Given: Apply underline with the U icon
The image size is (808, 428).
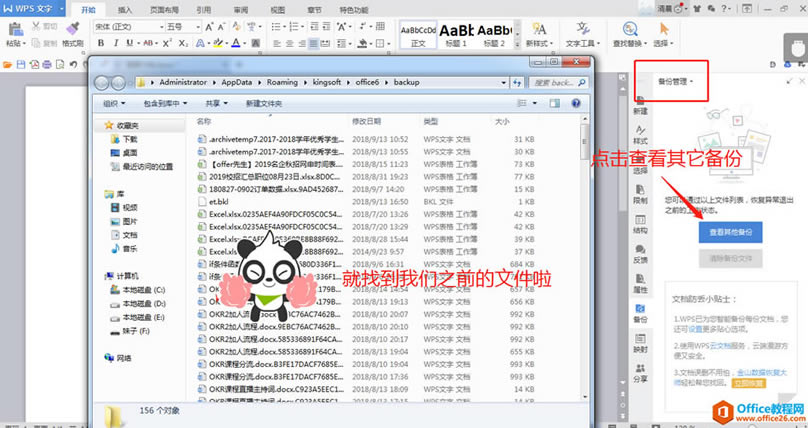Looking at the screenshot, I should point(129,43).
